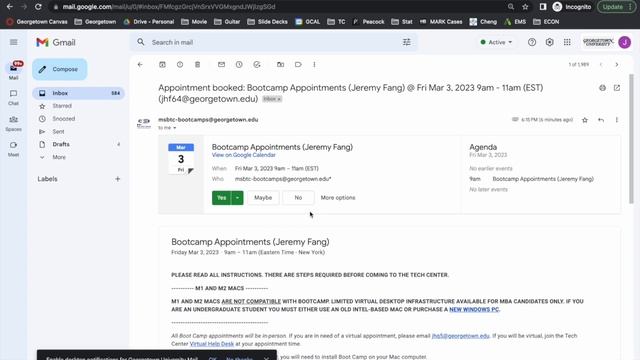The height and width of the screenshot is (360, 640).
Task: RSVP Yes to the appointment
Action: pos(222,198)
